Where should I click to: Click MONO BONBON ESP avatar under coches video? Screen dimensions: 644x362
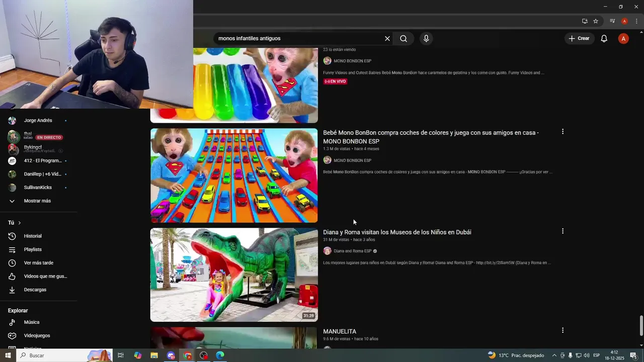(x=327, y=160)
